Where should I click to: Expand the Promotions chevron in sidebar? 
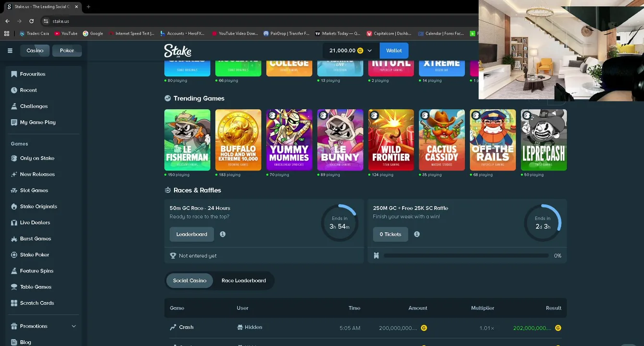pos(74,326)
